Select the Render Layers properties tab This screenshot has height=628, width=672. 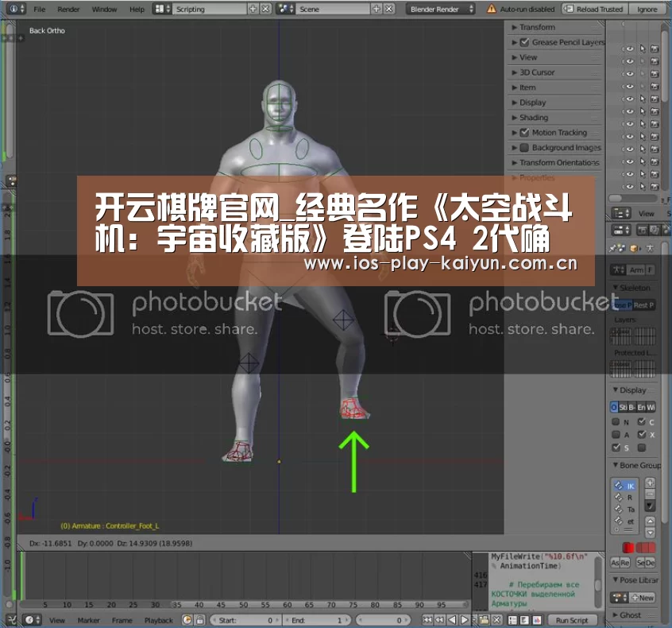[x=654, y=231]
